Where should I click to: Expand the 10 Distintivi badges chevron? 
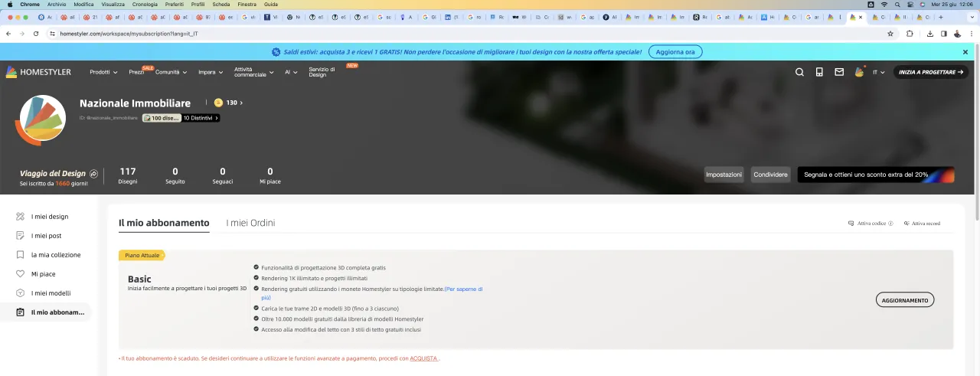(217, 118)
